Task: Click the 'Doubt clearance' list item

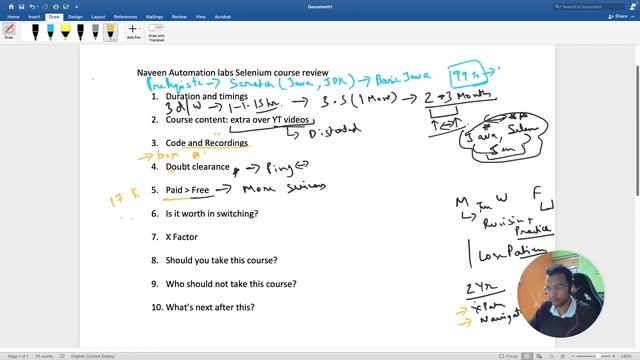Action: (x=198, y=167)
